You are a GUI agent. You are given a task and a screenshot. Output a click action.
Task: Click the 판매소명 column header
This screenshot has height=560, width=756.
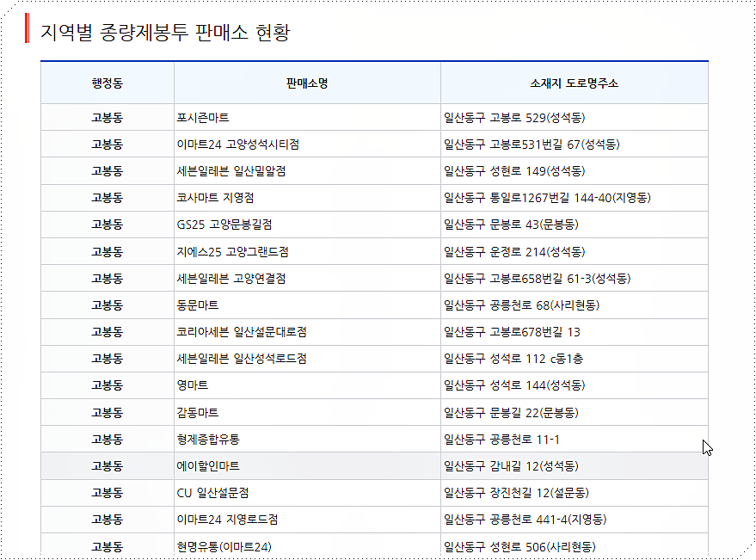(x=305, y=81)
